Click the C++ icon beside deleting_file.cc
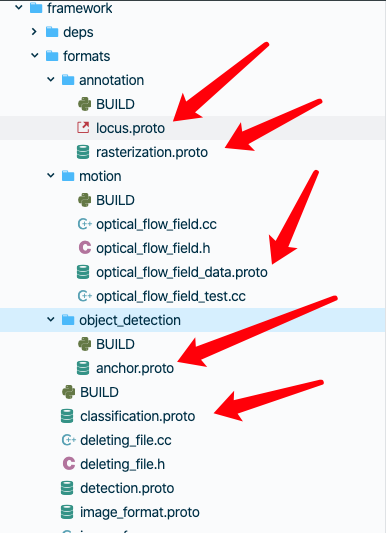Image resolution: width=386 pixels, height=533 pixels. (x=69, y=440)
